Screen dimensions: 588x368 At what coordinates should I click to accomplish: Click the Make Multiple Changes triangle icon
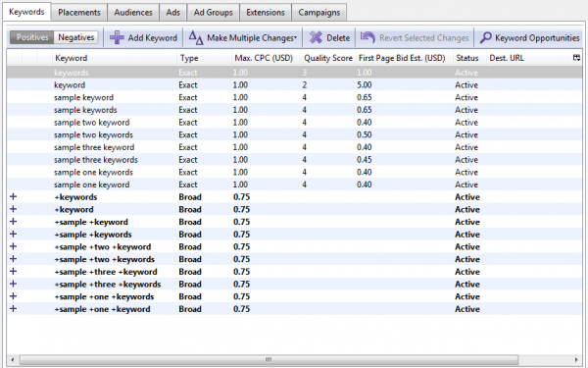pos(196,37)
